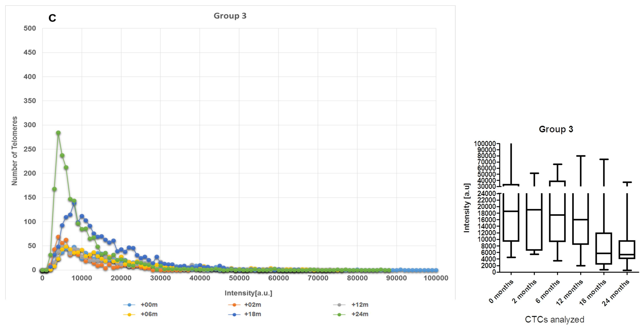Click the green peak data point near 285
Image resolution: width=644 pixels, height=331 pixels.
[x=58, y=133]
